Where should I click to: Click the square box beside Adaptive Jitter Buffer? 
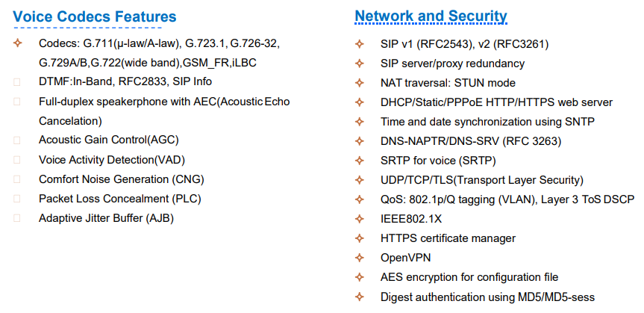(x=17, y=218)
